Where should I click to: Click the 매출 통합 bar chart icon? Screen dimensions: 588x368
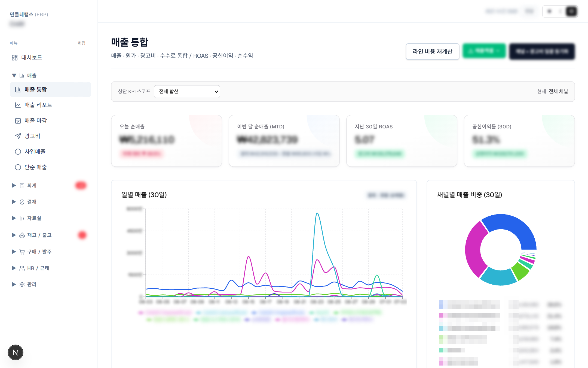18,89
